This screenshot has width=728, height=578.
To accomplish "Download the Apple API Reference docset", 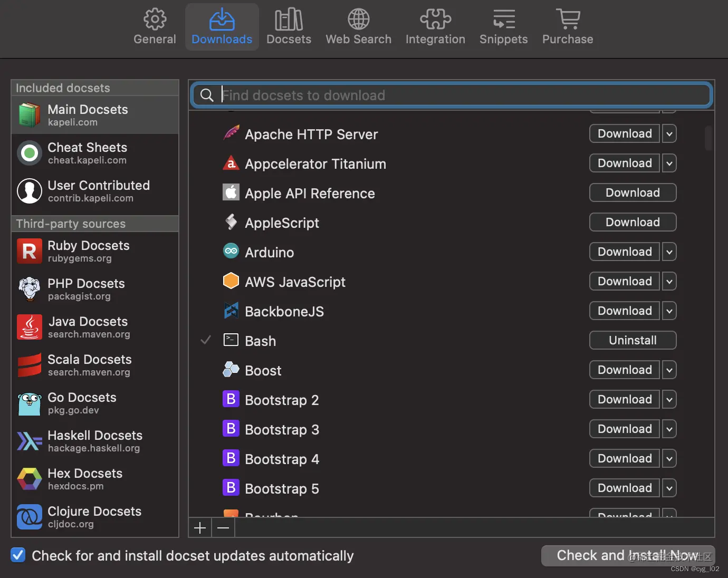I will tap(633, 192).
